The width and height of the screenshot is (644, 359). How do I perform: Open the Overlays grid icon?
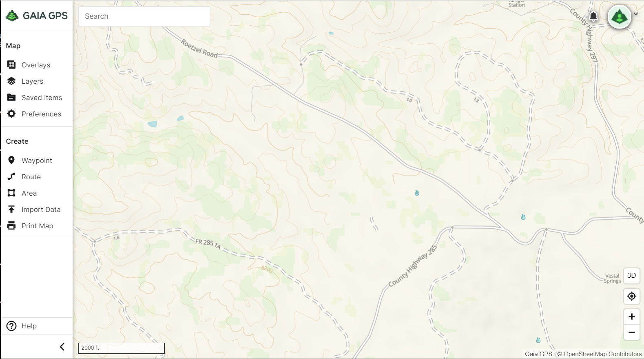tap(11, 65)
